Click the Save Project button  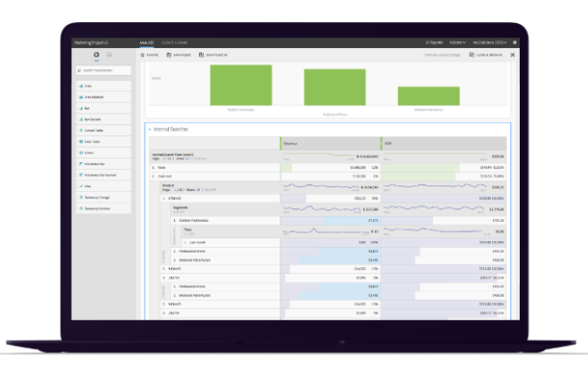pos(179,55)
